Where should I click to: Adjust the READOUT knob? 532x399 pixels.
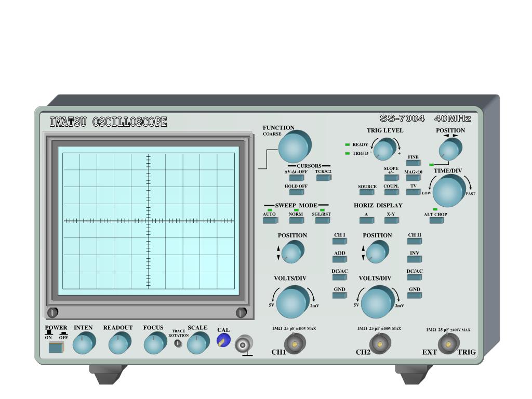119,343
